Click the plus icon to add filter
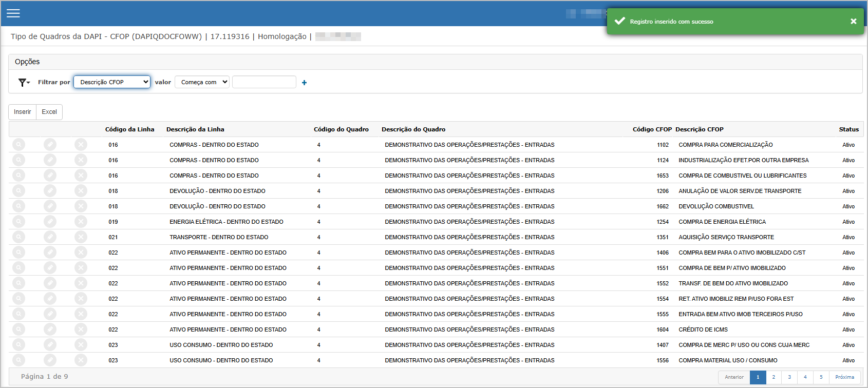Image resolution: width=868 pixels, height=388 pixels. 304,83
